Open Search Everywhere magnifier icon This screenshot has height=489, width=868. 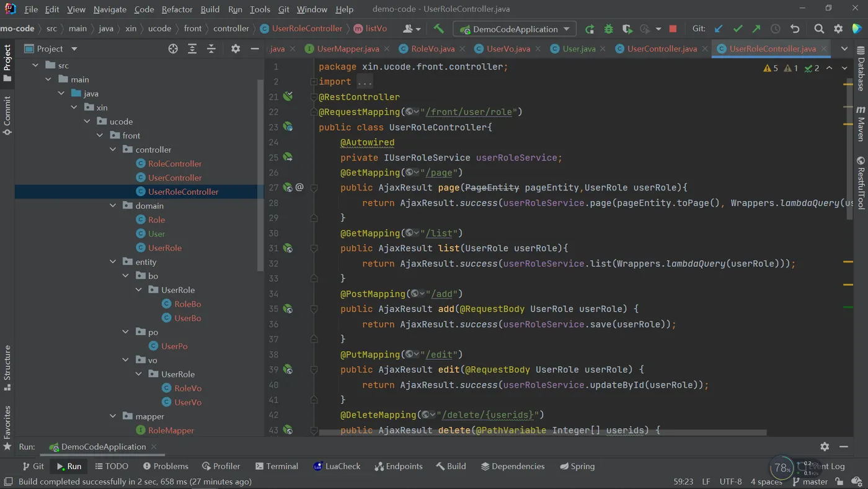pos(819,29)
